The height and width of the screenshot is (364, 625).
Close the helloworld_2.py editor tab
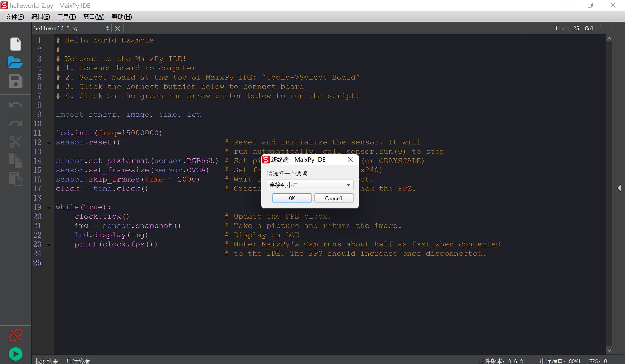click(x=117, y=29)
